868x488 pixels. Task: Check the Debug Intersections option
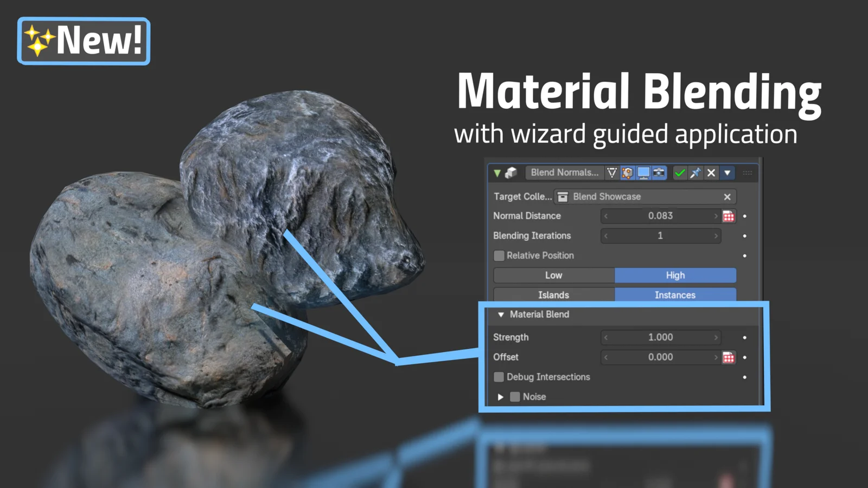pos(498,377)
